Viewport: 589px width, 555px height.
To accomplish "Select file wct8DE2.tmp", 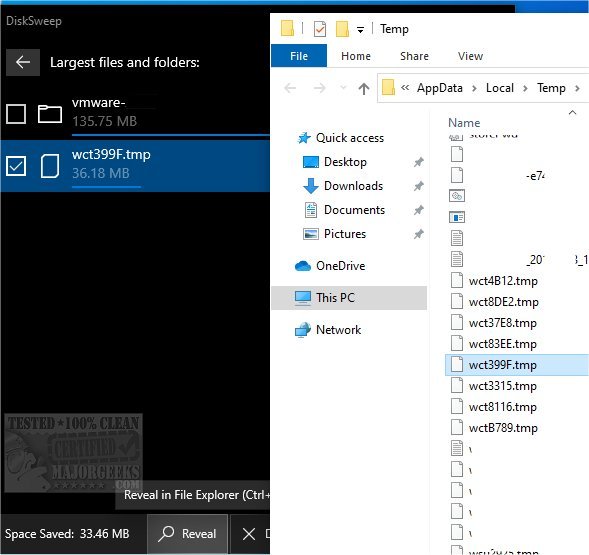I will pyautogui.click(x=503, y=302).
